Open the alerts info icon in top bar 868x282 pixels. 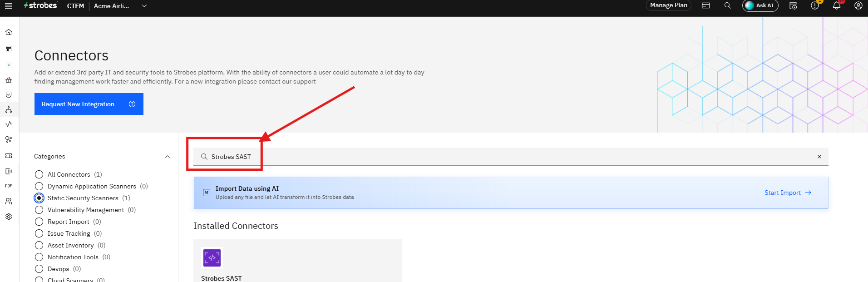815,5
